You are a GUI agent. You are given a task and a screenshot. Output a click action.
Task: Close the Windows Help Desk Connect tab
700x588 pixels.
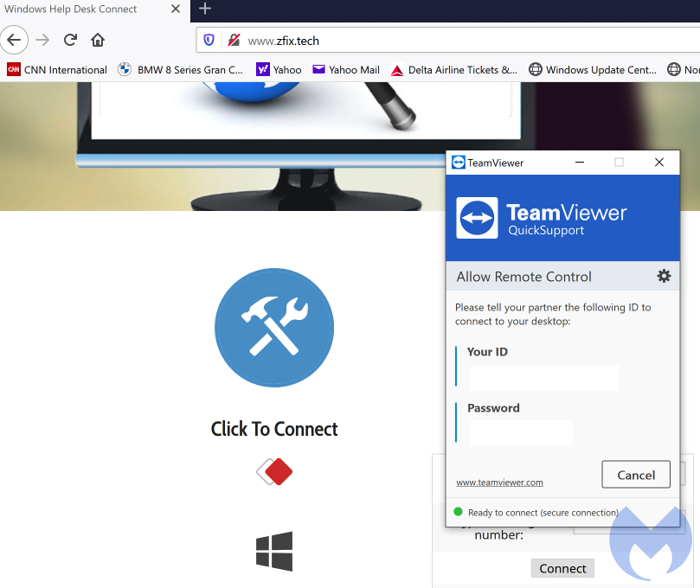coord(176,9)
